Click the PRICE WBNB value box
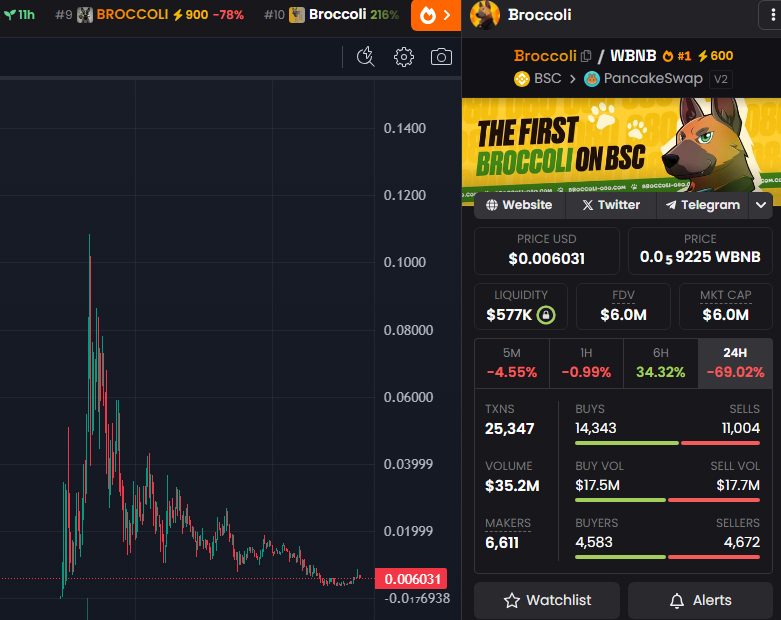This screenshot has height=620, width=781. click(x=700, y=251)
